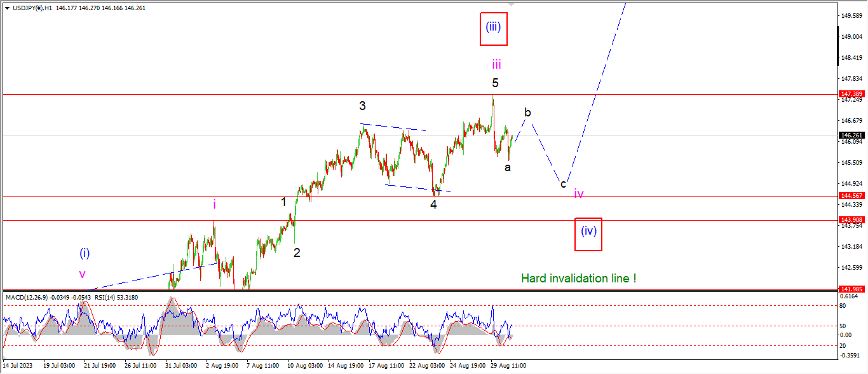Select the 143.908 red price level tag
Viewport: 868px width, 374px height.
(850, 220)
